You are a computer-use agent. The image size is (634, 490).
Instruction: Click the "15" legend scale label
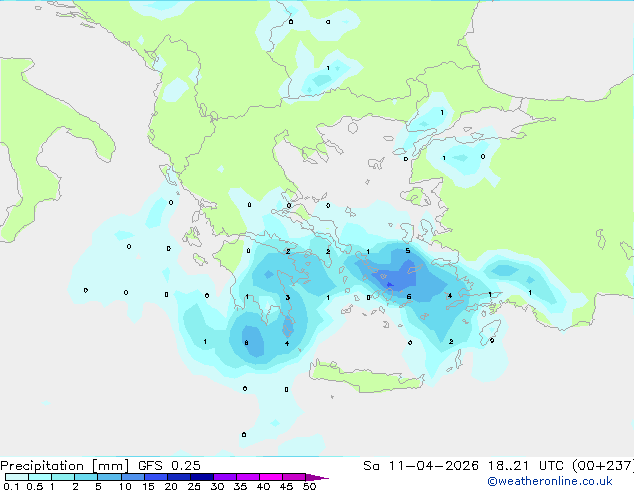tap(148, 486)
